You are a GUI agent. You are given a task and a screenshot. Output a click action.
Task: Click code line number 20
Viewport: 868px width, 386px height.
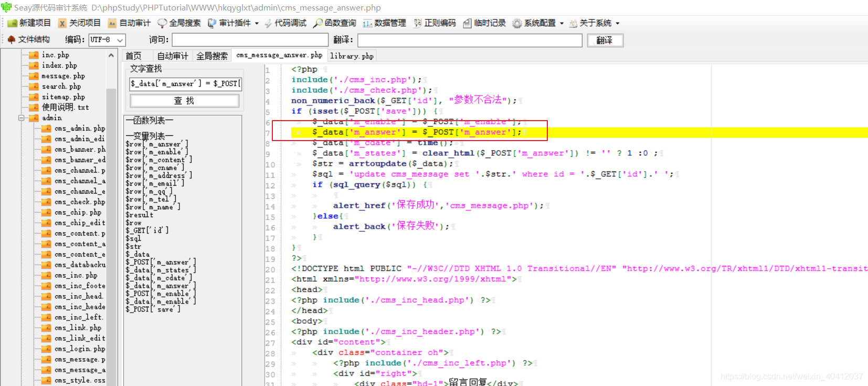270,270
